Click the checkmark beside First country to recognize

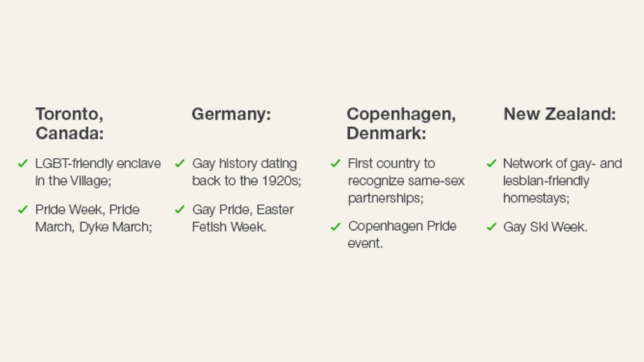pos(336,163)
